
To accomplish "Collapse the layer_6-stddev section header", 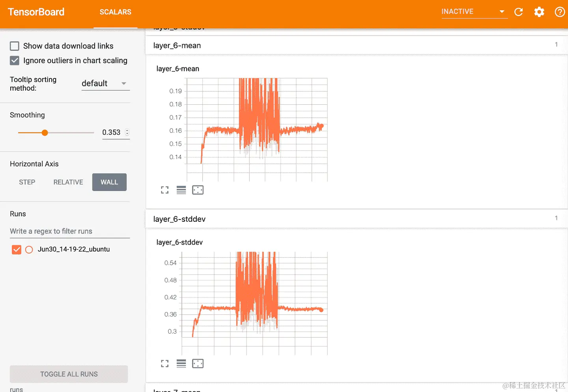I will pos(357,219).
